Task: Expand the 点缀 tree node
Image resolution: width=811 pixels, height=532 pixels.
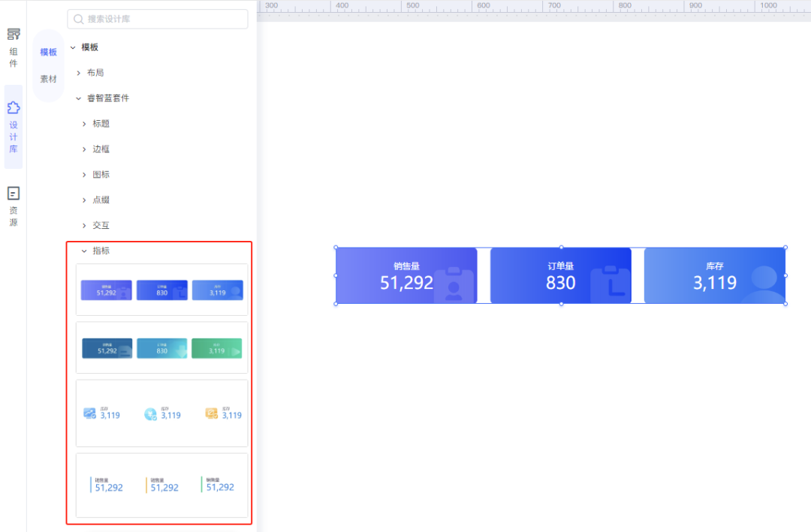Action: [84, 200]
